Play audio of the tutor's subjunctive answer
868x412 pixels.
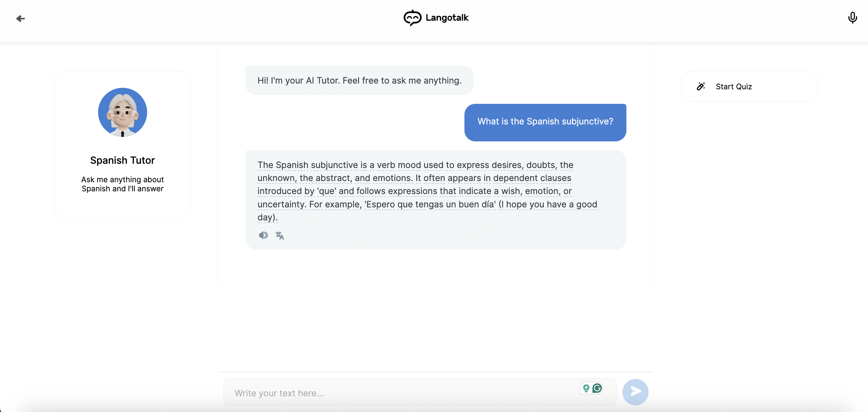[263, 235]
